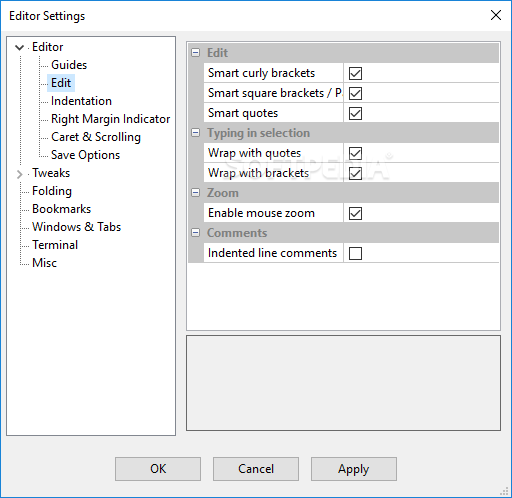This screenshot has width=512, height=498.
Task: Uncheck Smart curly brackets
Action: [355, 73]
